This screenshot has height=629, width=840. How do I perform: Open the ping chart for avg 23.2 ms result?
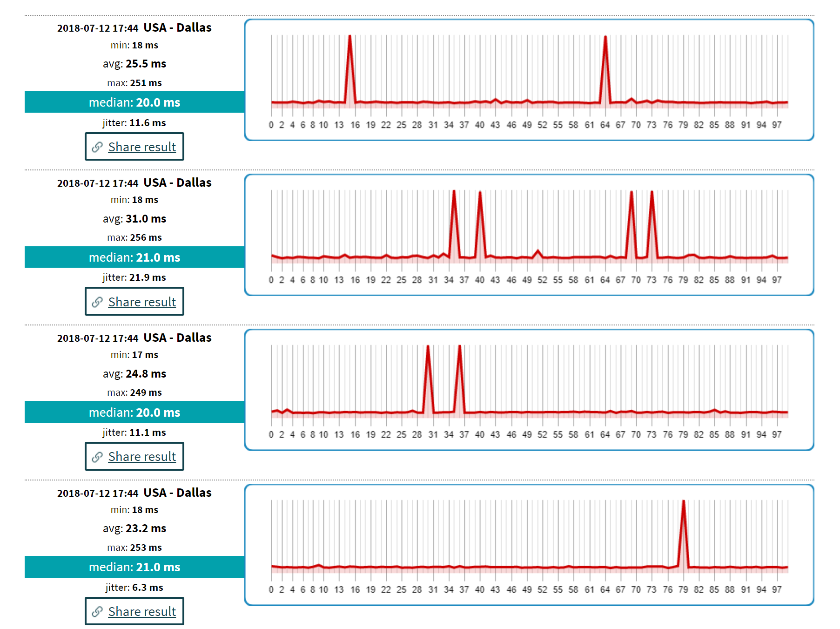coord(529,545)
